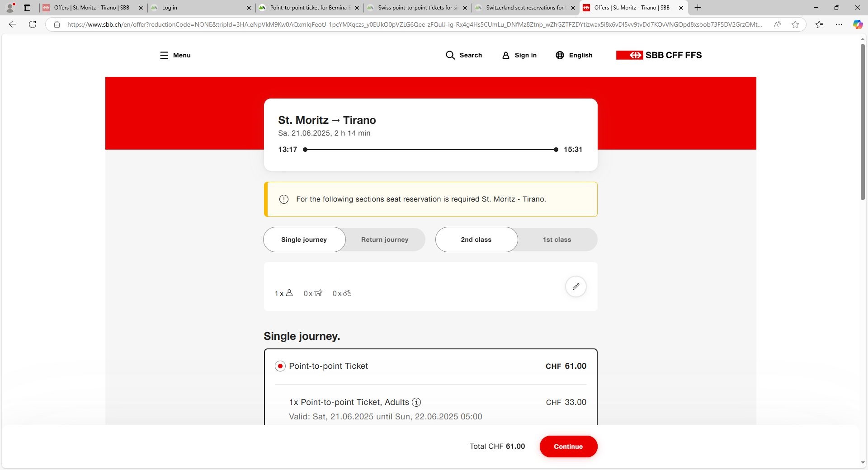
Task: Click the browser refresh icon
Action: (x=33, y=24)
